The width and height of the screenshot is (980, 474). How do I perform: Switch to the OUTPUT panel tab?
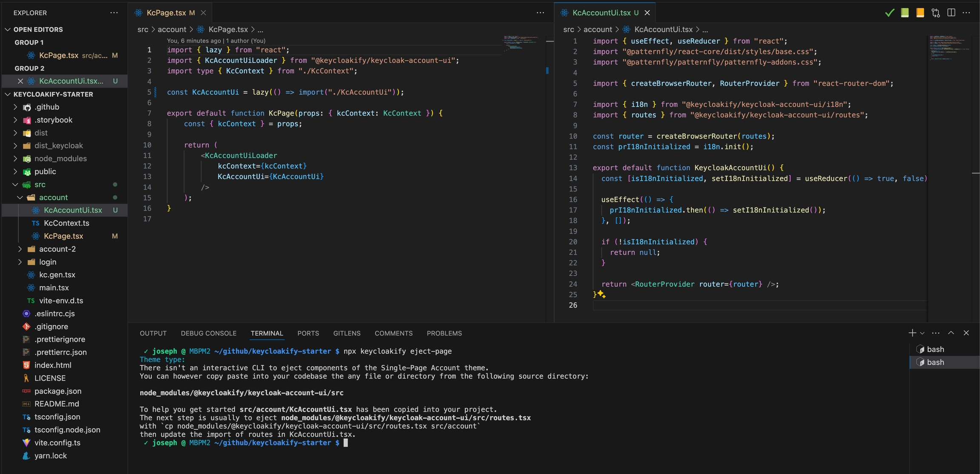click(153, 333)
